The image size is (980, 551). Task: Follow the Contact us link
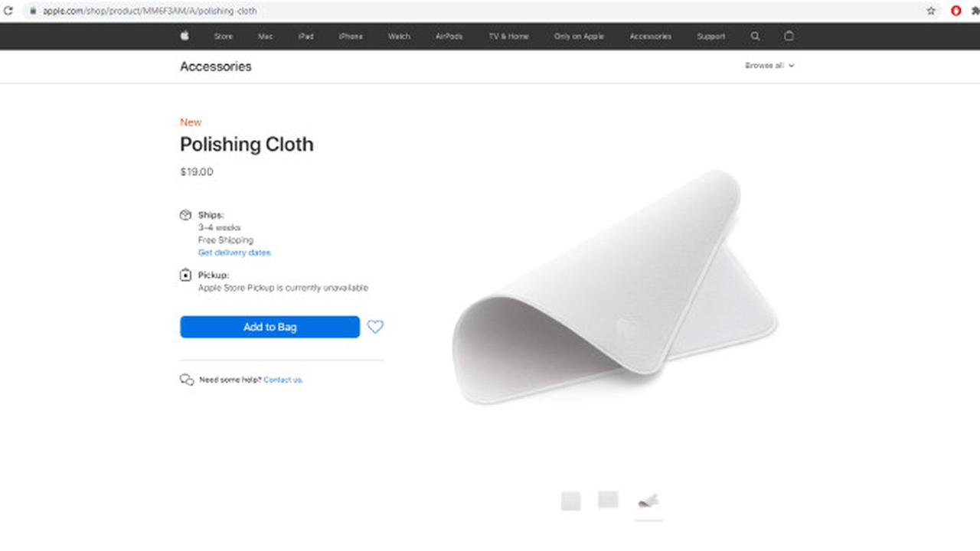(283, 380)
